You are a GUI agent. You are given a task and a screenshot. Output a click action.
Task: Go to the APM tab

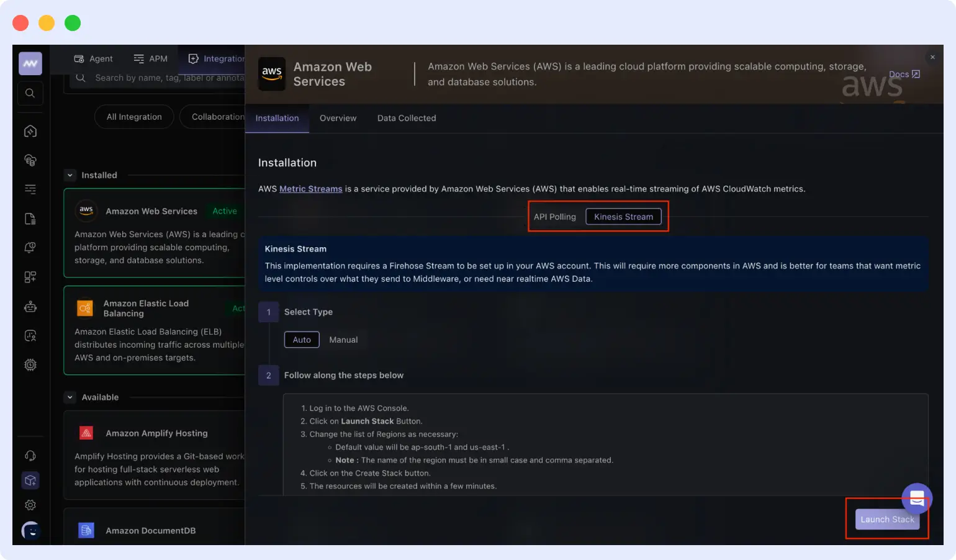151,58
